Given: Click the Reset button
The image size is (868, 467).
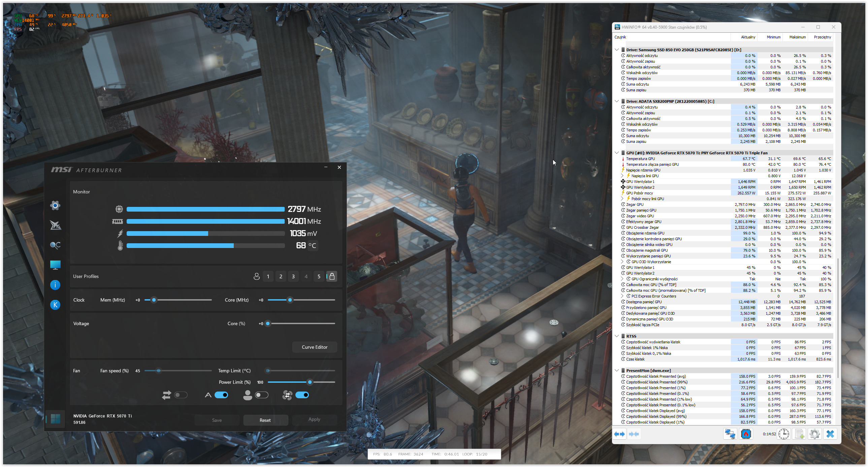Looking at the screenshot, I should (265, 420).
